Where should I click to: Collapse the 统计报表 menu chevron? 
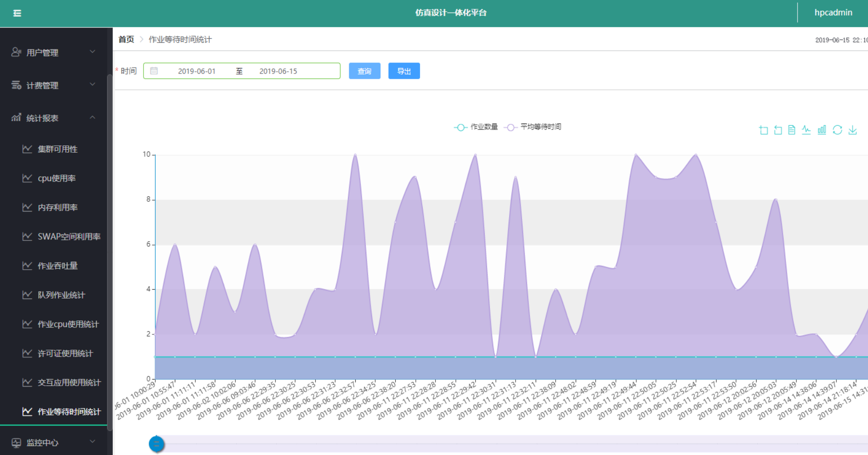[x=92, y=117]
